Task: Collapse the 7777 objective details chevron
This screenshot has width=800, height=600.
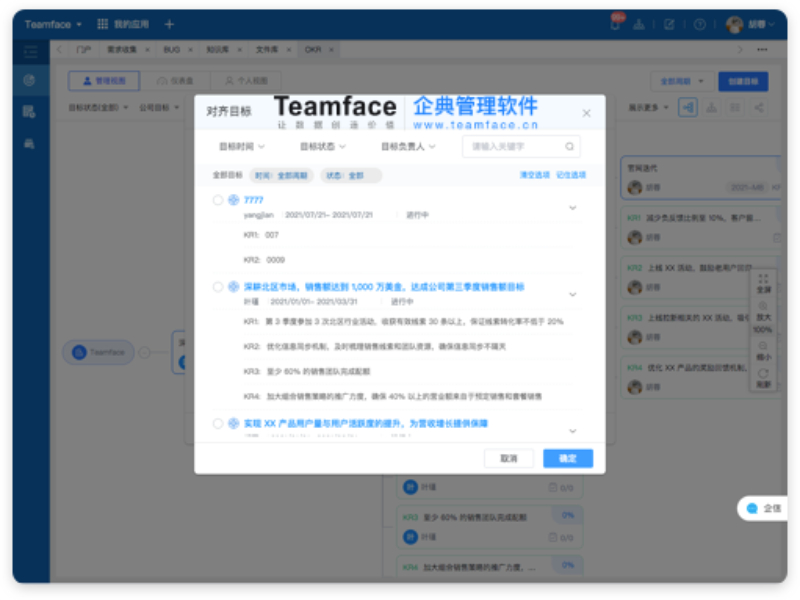Action: point(573,206)
